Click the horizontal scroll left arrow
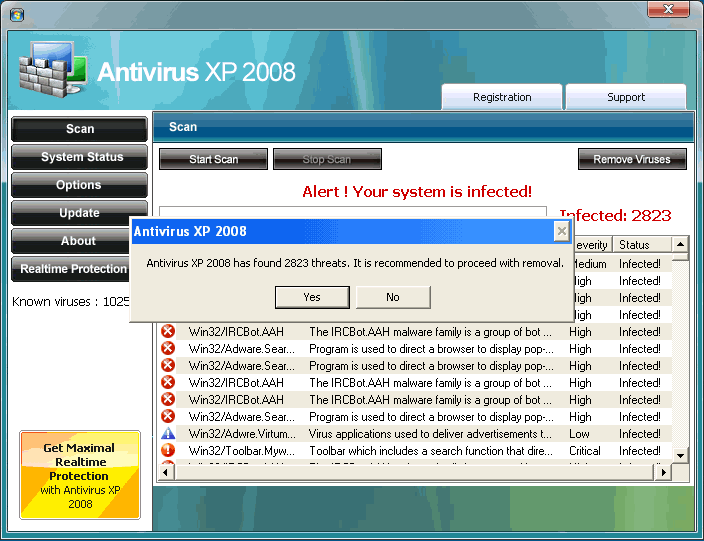This screenshot has height=541, width=704. 166,472
